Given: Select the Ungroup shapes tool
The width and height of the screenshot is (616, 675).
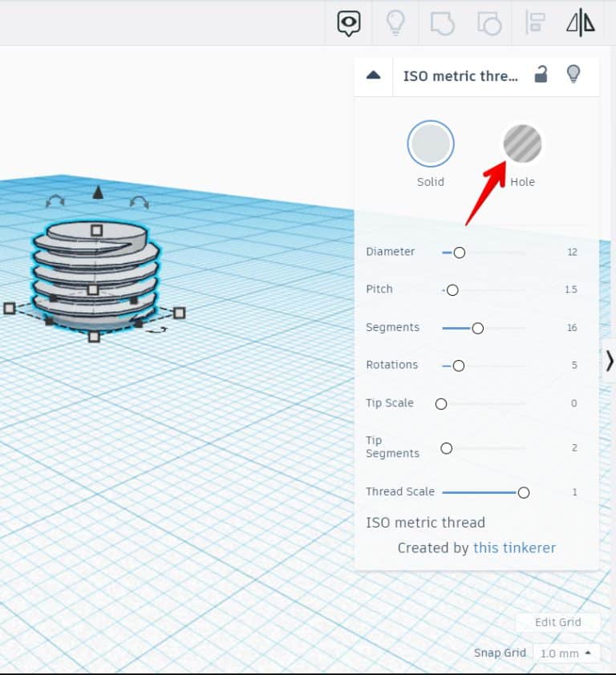Looking at the screenshot, I should [x=489, y=23].
